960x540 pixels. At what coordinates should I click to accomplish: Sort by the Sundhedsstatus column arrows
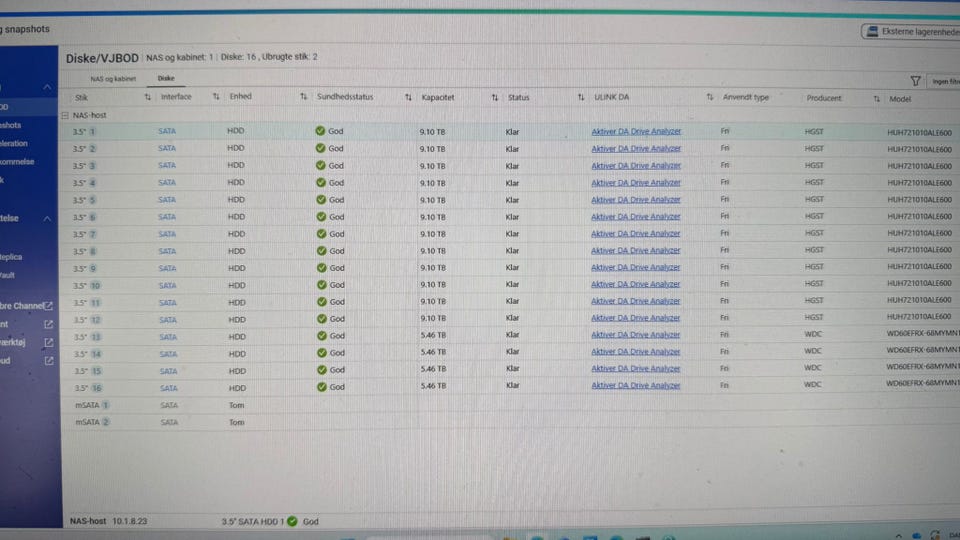coord(408,97)
